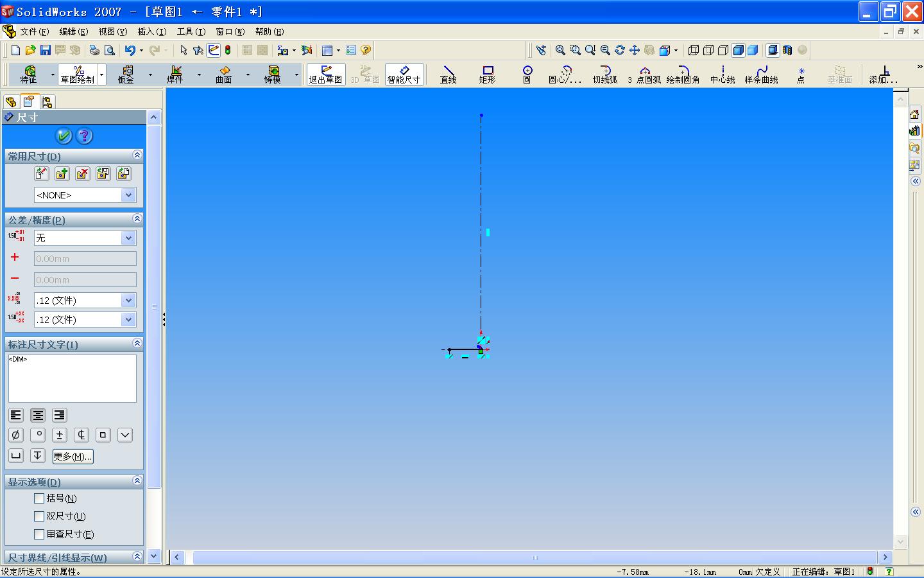Select the 直线 (Line) sketch tool

tap(449, 74)
